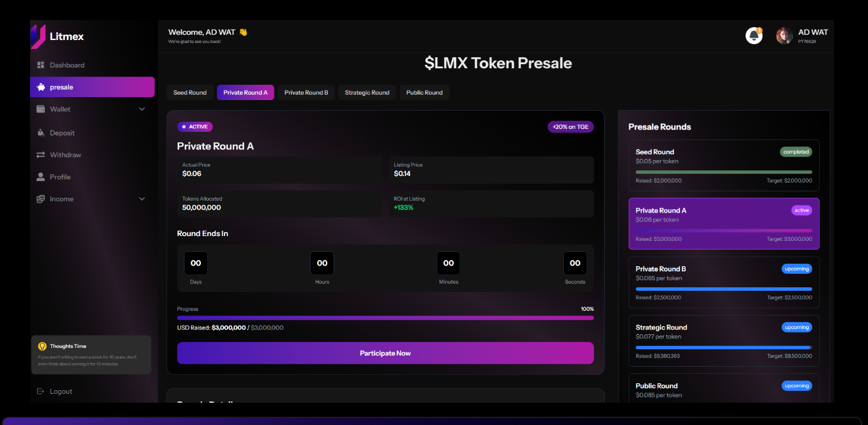This screenshot has width=868, height=425.
Task: Click the Private Round B card title
Action: pos(661,269)
